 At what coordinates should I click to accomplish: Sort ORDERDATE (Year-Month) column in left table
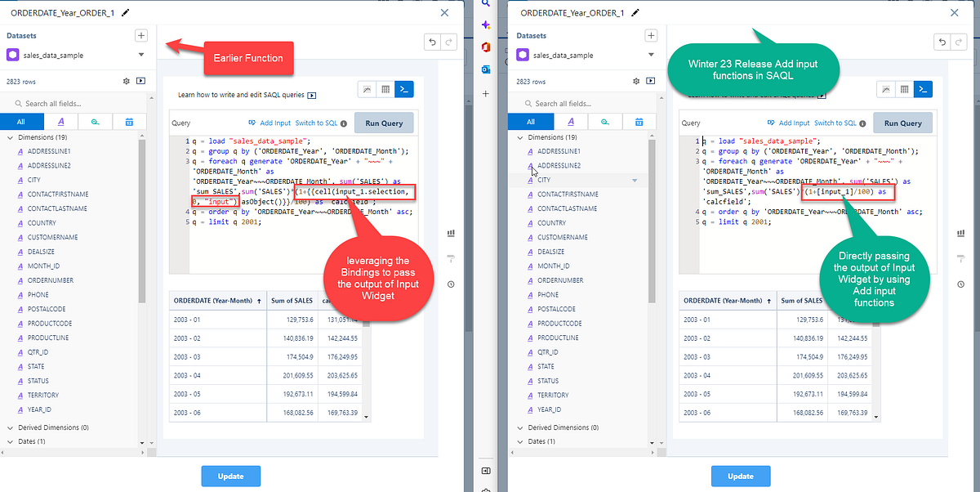[218, 301]
